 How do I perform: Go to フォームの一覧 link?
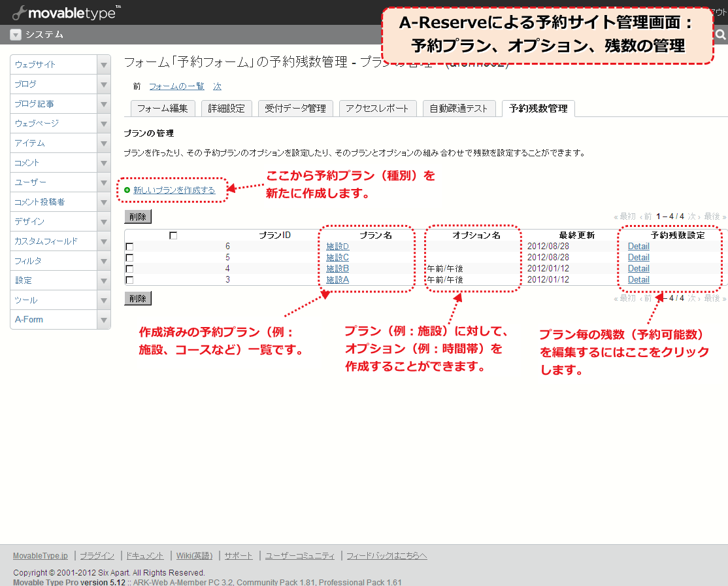point(176,86)
